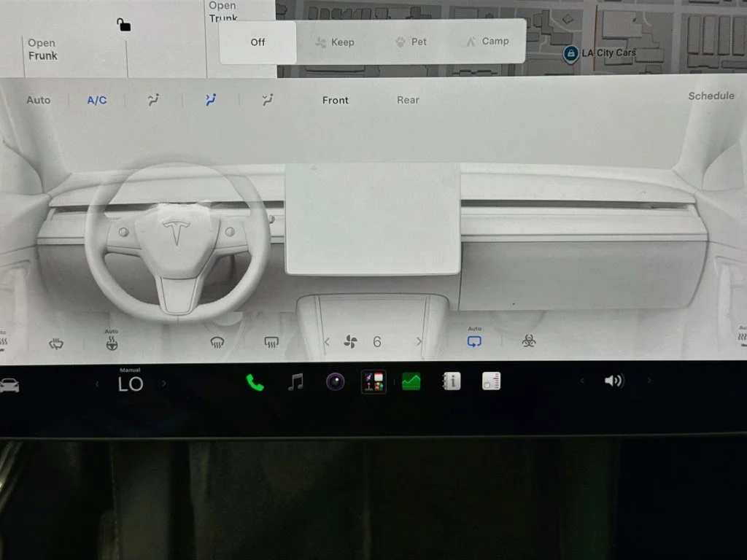Image resolution: width=747 pixels, height=560 pixels.
Task: Open the dashcam camera app
Action: pos(336,382)
